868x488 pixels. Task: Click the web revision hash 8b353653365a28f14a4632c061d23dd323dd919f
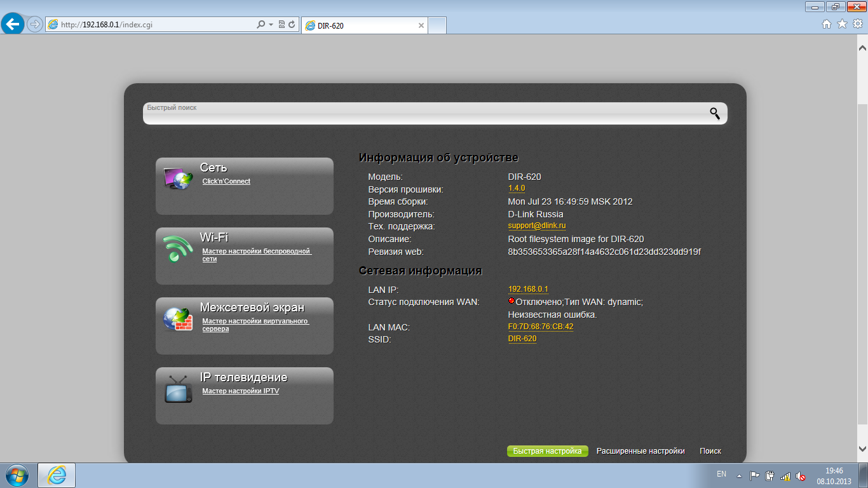[604, 252]
